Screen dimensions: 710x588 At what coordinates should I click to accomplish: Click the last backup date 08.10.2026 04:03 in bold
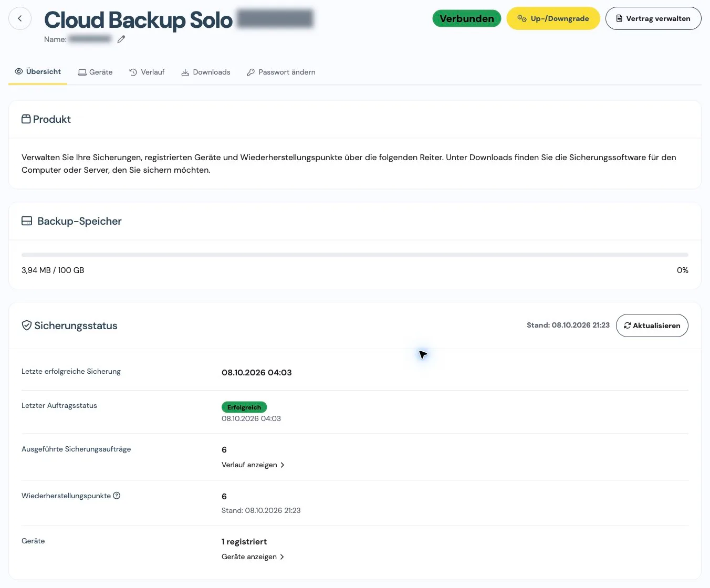coord(257,373)
